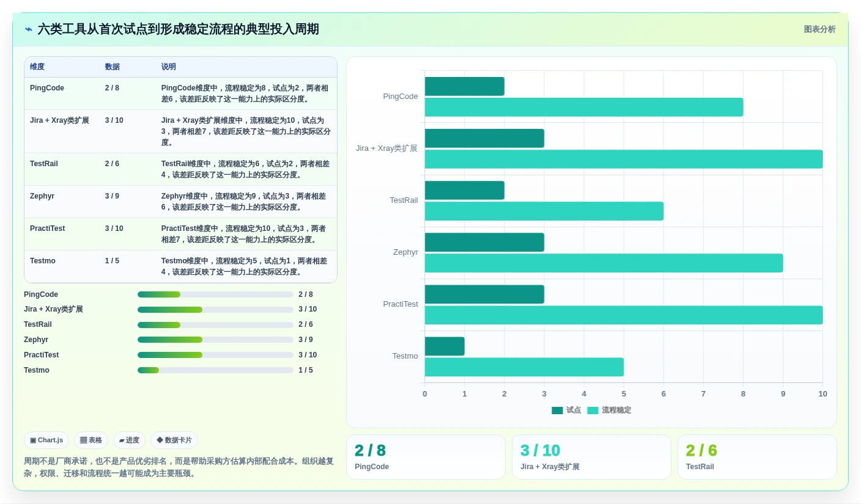Image resolution: width=861 pixels, height=504 pixels.
Task: Click the Zephyr 流程稳定 chart bar
Action: pos(604,263)
